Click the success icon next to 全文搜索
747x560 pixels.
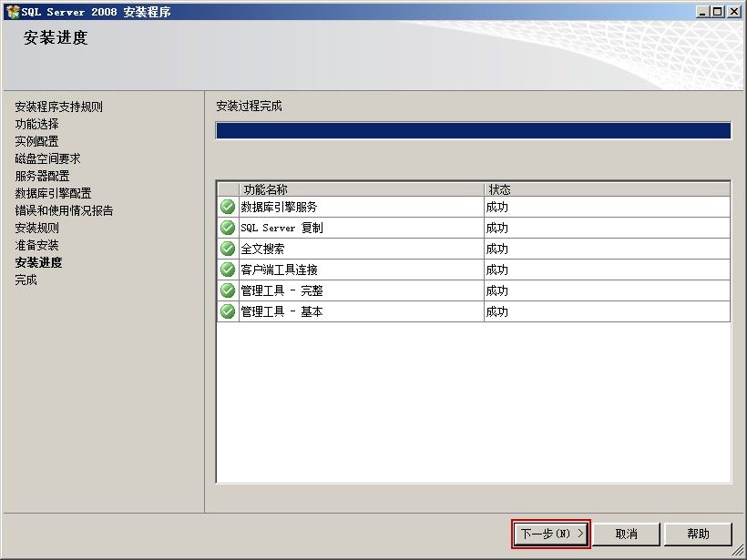click(228, 249)
